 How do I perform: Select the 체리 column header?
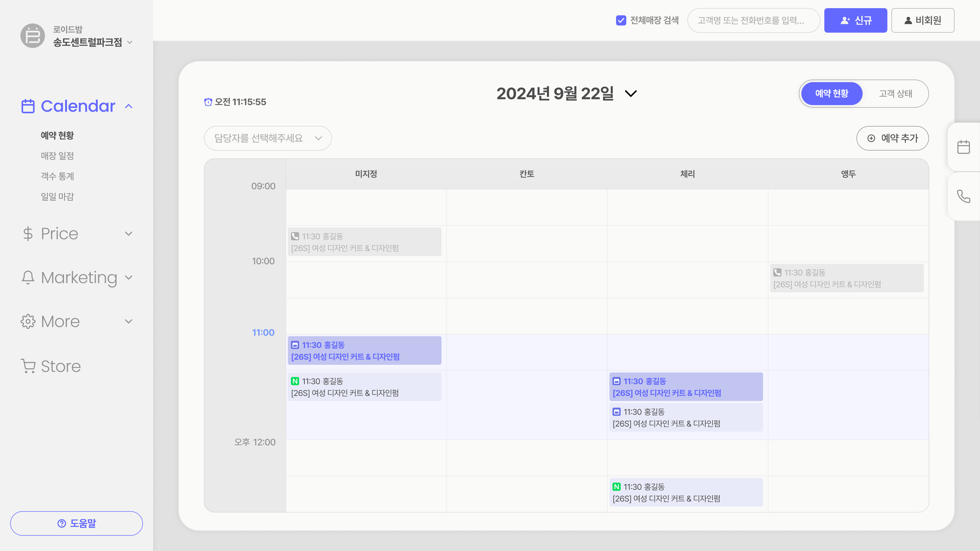688,174
